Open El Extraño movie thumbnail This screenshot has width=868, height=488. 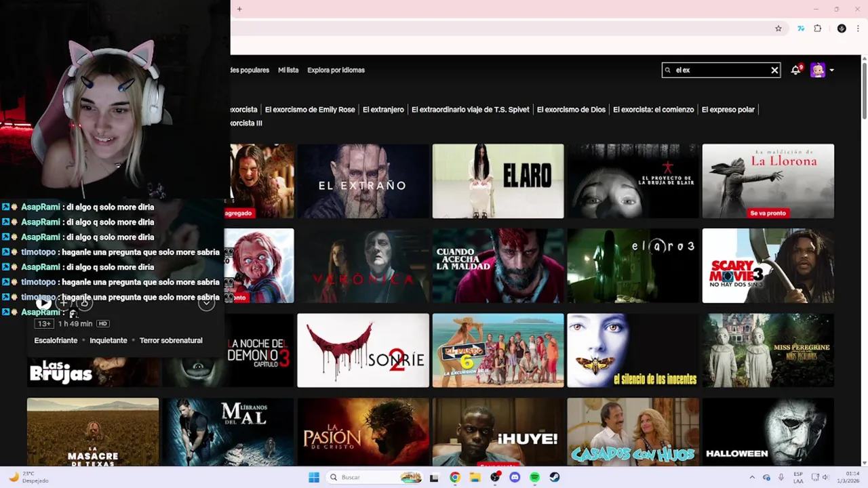[363, 181]
